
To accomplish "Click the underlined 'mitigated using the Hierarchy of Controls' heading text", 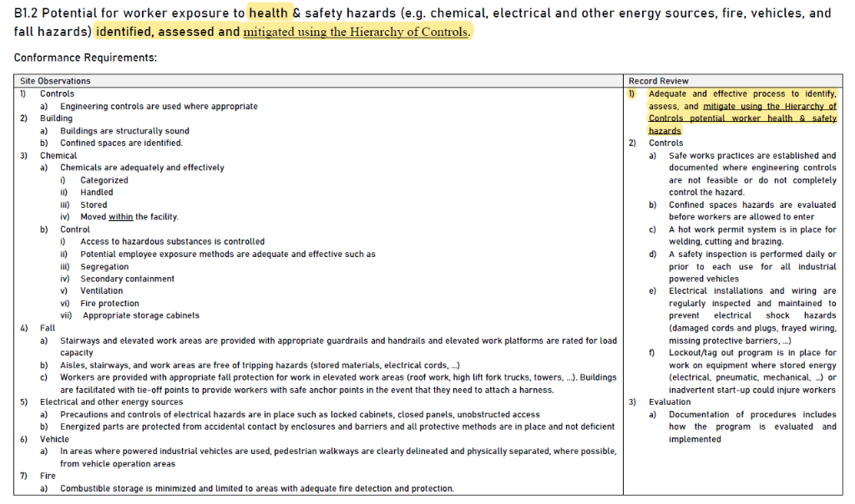I will click(357, 32).
